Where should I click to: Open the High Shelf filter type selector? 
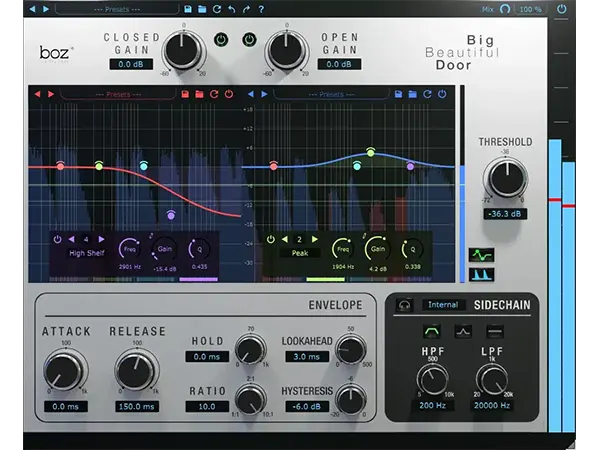tap(86, 253)
